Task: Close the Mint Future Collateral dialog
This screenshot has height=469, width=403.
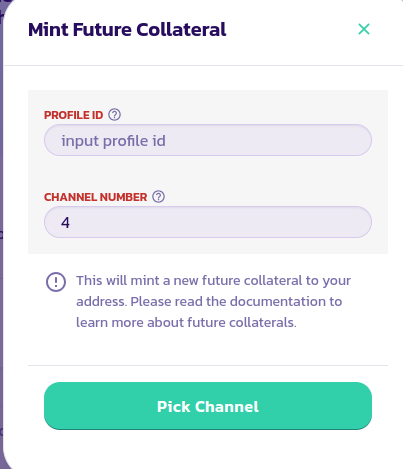Action: (x=364, y=29)
